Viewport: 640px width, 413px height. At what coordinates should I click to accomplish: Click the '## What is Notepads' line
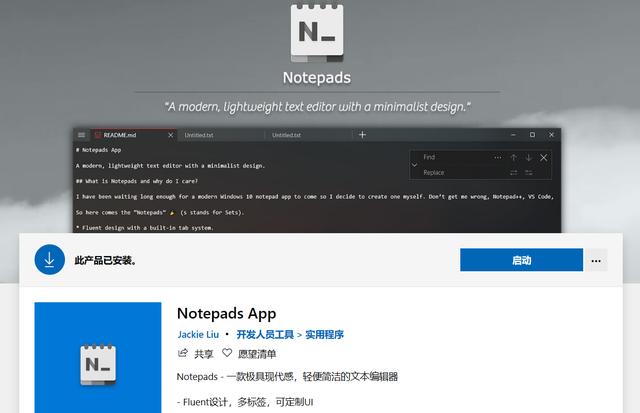coord(137,181)
